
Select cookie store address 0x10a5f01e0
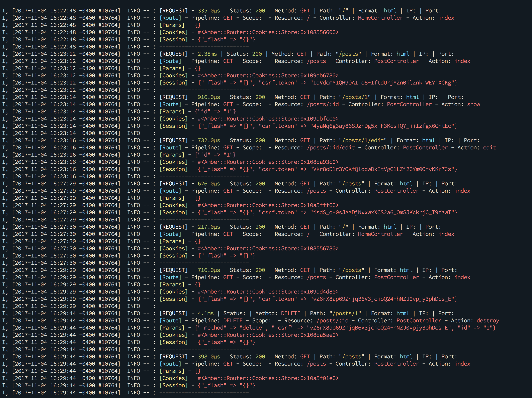click(x=318, y=378)
